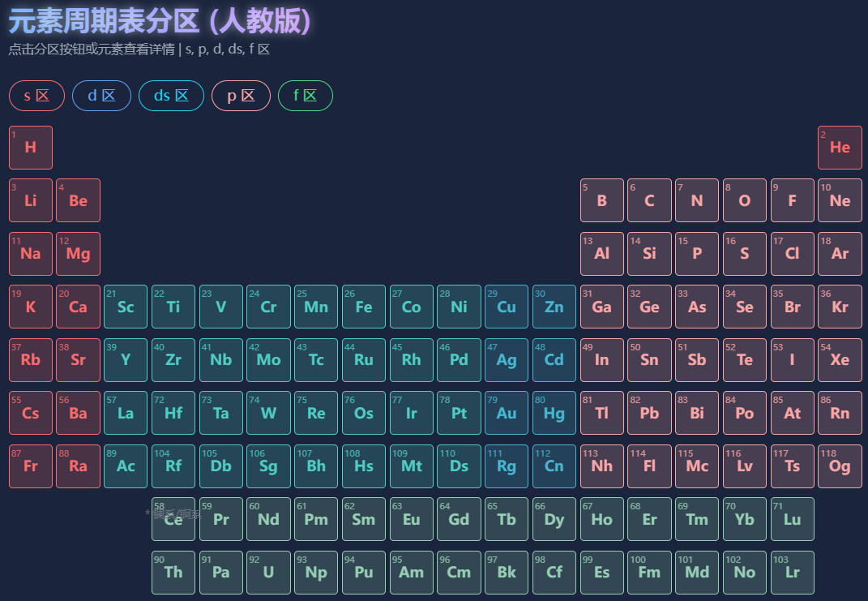Screen dimensions: 868x601
Task: Click the Cerium (Ce) tile in f-block
Action: [x=173, y=519]
